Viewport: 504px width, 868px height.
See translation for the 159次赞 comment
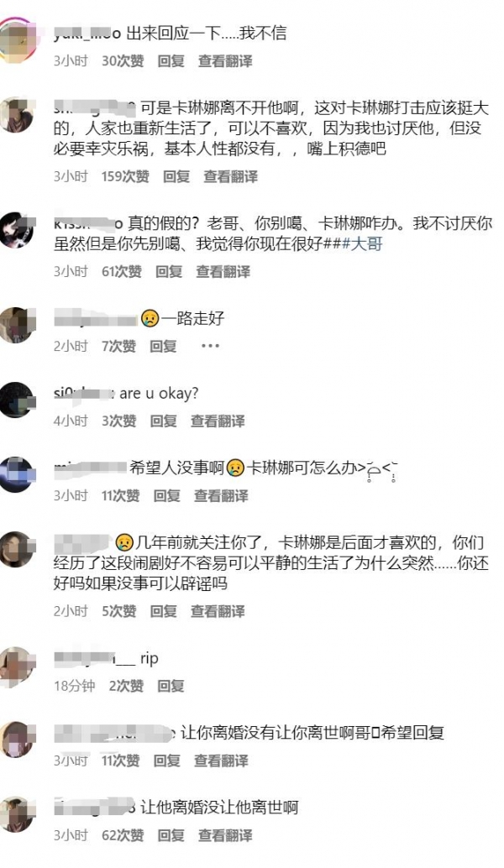coord(230,176)
